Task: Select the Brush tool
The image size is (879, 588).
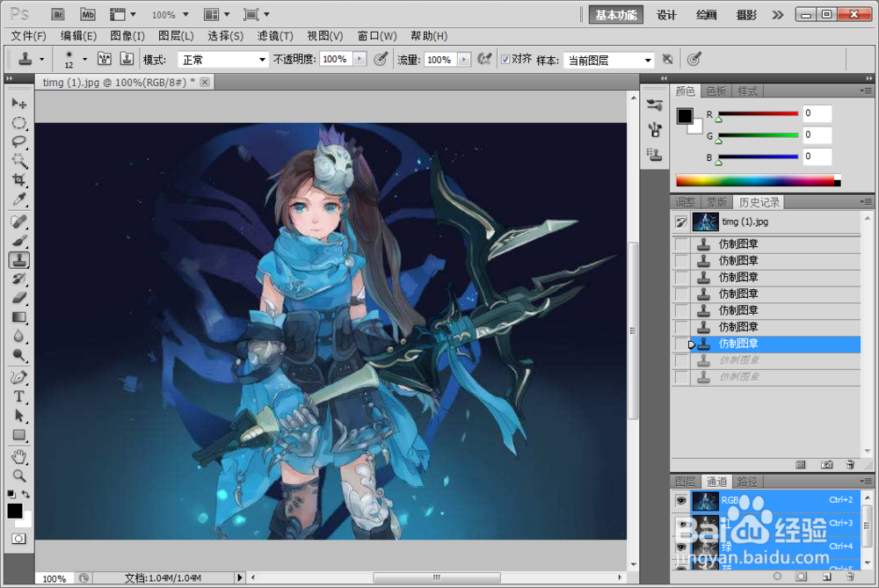Action: click(x=19, y=241)
